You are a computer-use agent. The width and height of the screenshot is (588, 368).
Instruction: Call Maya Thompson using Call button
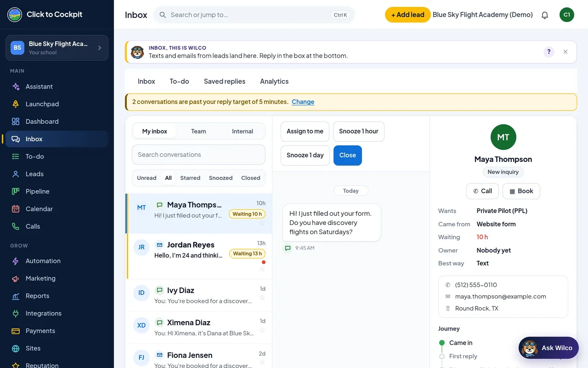482,191
